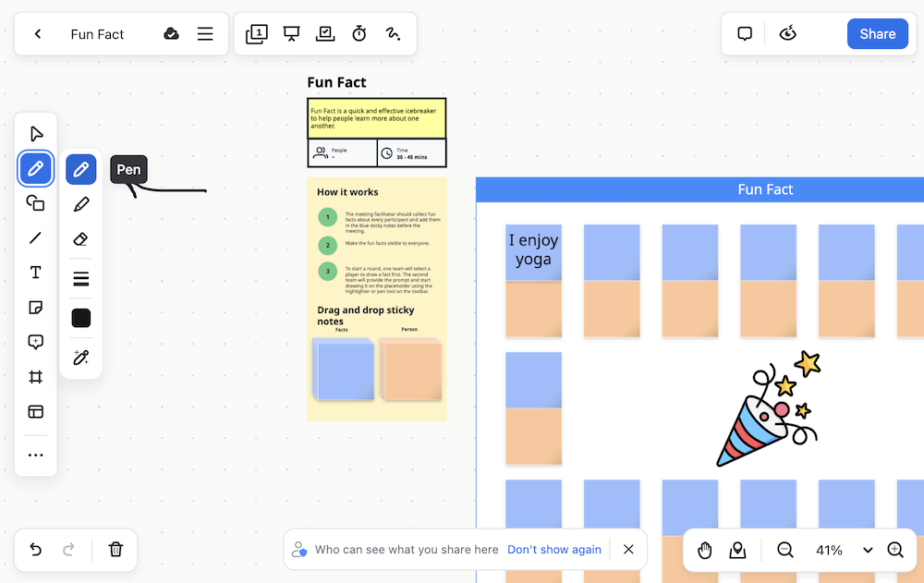Select the frame tool

pyautogui.click(x=36, y=377)
